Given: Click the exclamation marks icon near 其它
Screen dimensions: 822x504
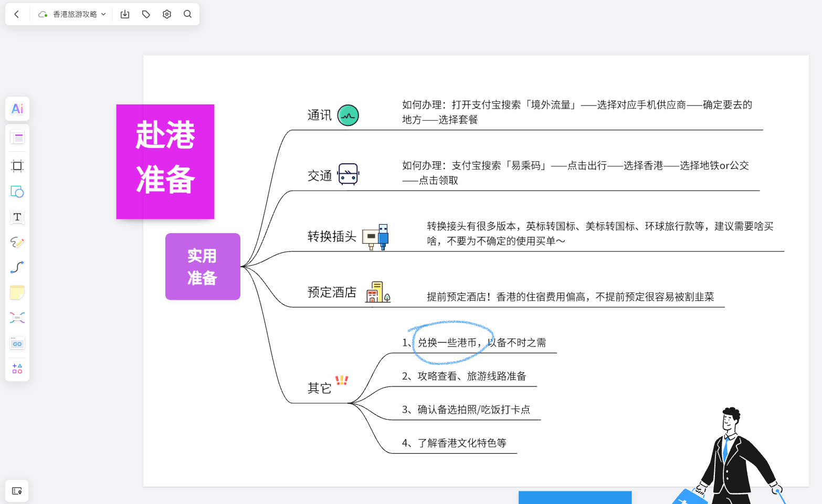Looking at the screenshot, I should click(342, 380).
